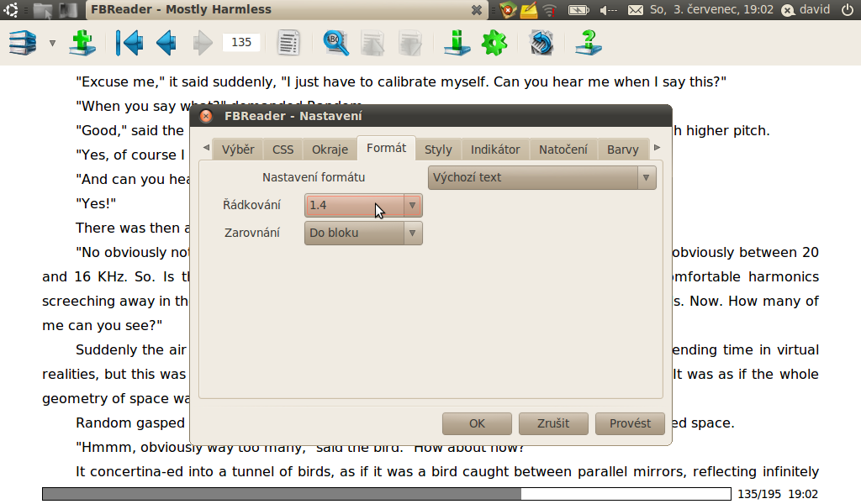Open the yellow notes tray icon

click(x=529, y=9)
